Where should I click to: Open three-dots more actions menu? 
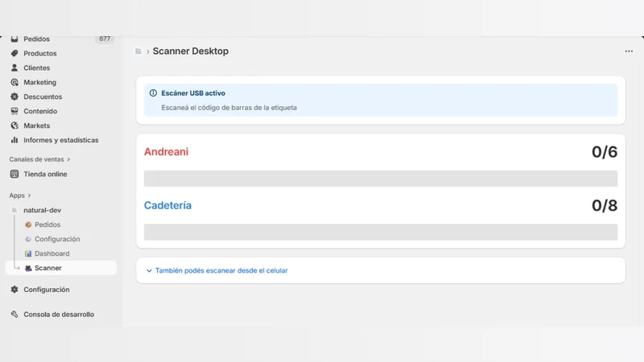(x=629, y=51)
